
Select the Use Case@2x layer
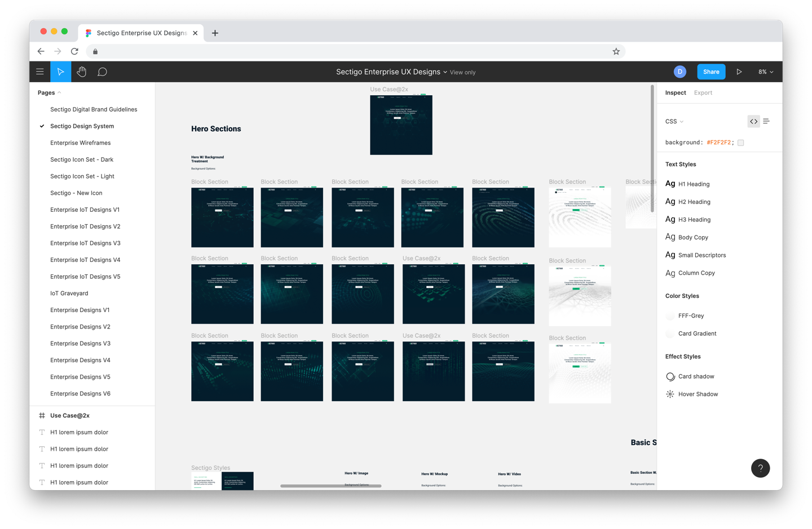pos(70,415)
